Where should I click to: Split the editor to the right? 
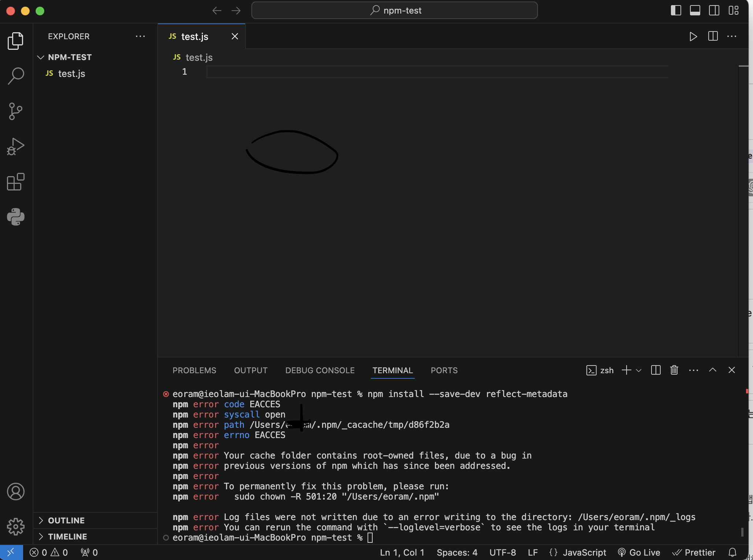click(713, 36)
